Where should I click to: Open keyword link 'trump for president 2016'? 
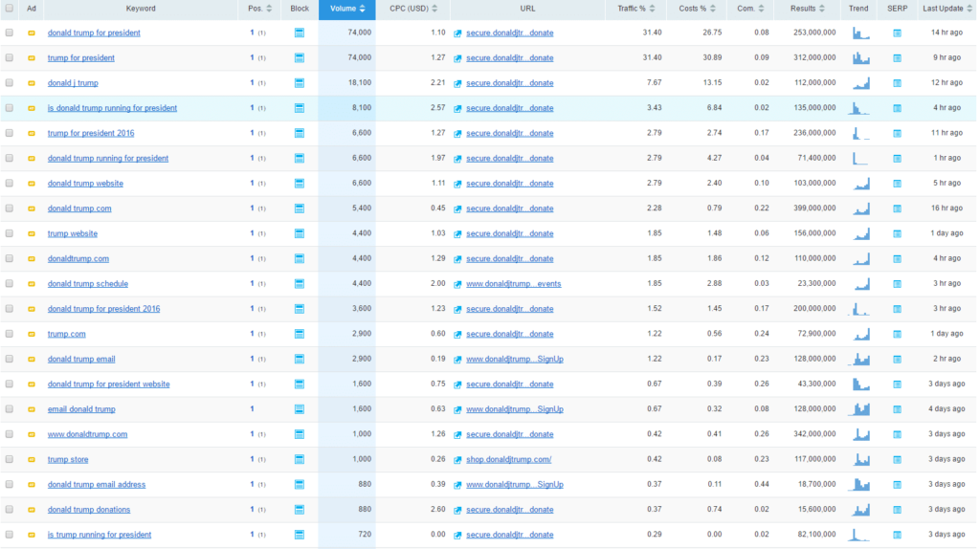(x=91, y=133)
